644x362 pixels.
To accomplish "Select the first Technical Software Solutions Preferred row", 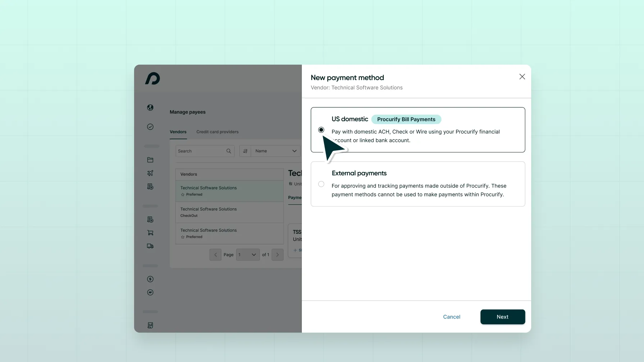I will pyautogui.click(x=229, y=191).
